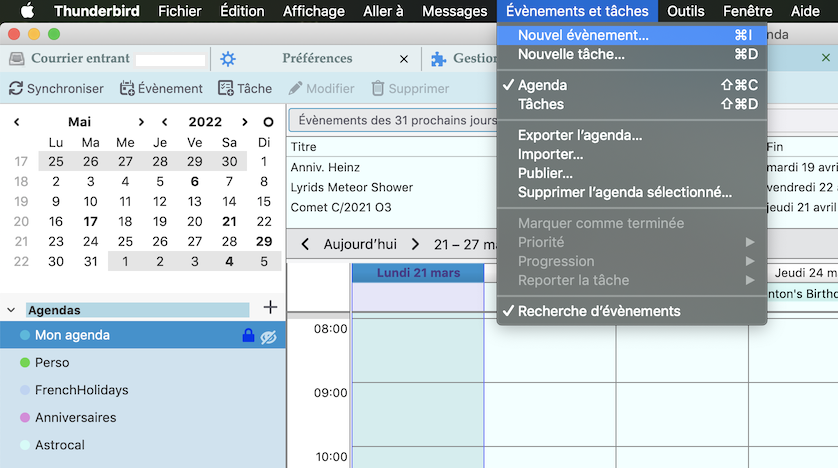Click the today circle button in mini calendar

[x=268, y=122]
